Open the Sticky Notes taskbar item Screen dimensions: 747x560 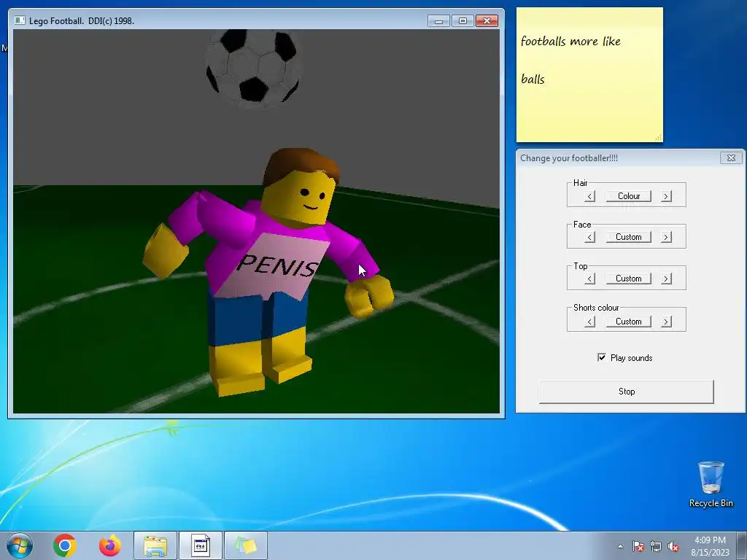pos(245,545)
